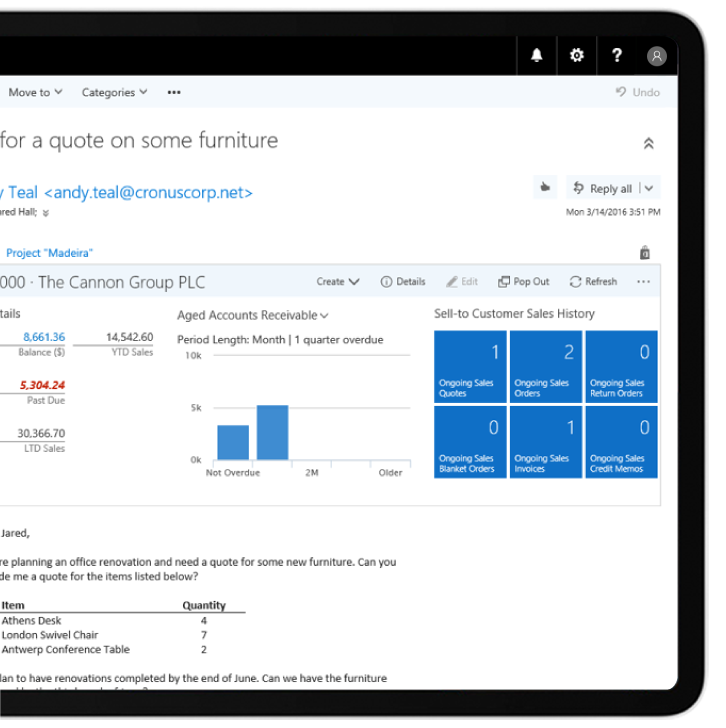Viewport: 726px width, 728px height.
Task: Click the Details button
Action: point(403,281)
